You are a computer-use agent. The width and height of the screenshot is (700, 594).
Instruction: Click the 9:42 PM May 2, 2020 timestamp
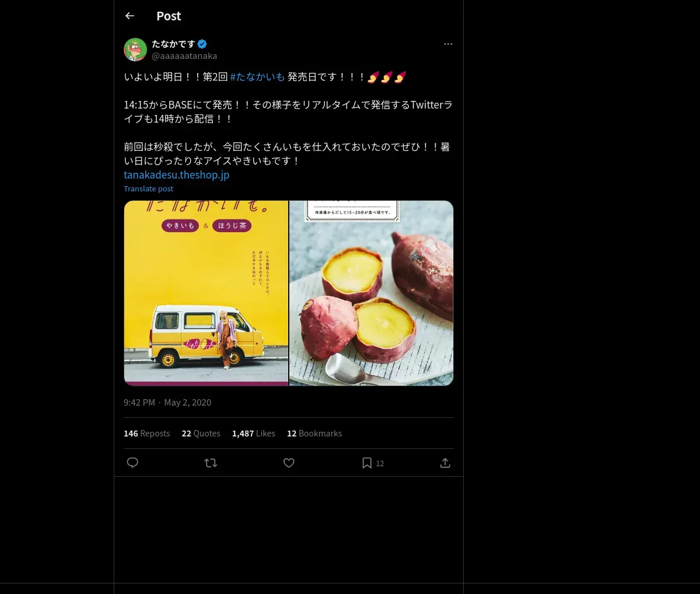(167, 403)
